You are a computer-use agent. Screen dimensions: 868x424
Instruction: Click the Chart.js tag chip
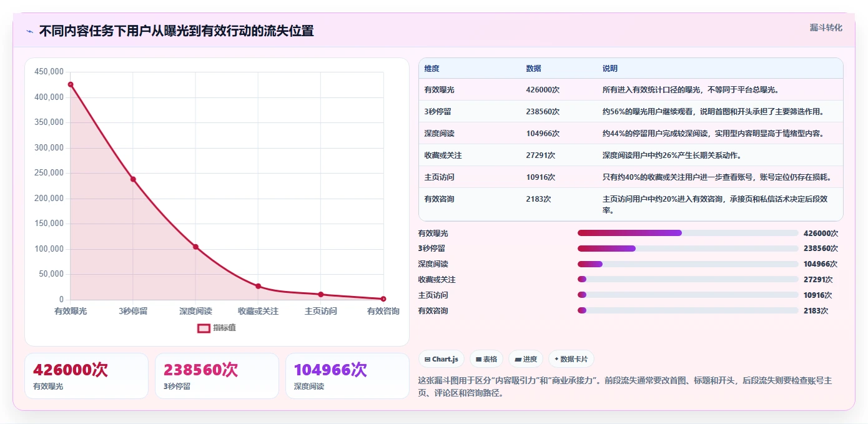(x=441, y=359)
